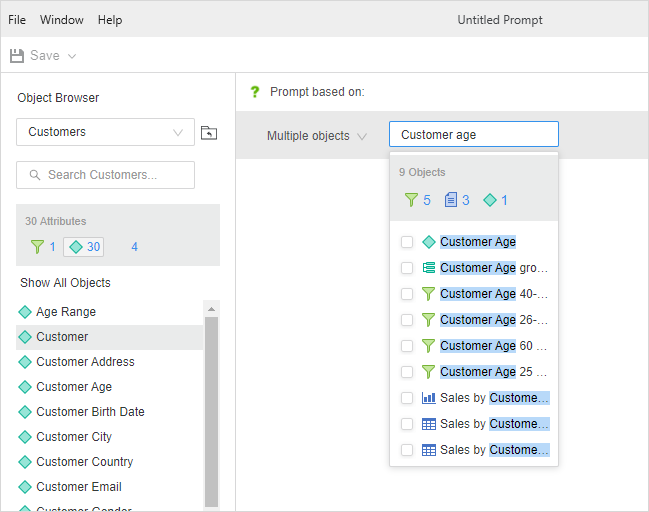This screenshot has height=512, width=649.
Task: Click the Search Customers input field
Action: pyautogui.click(x=105, y=175)
